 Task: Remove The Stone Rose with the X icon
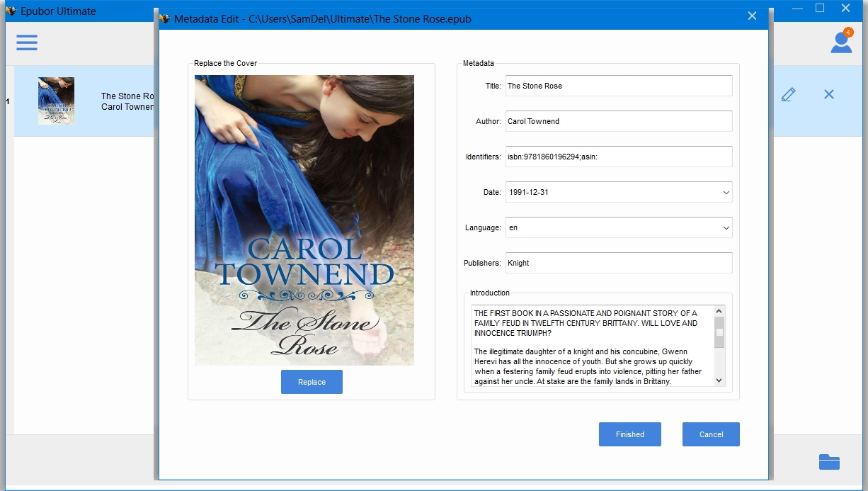[829, 94]
